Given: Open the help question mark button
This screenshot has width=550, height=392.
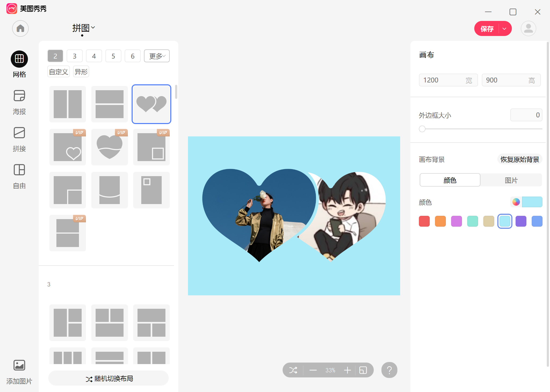Looking at the screenshot, I should (389, 370).
